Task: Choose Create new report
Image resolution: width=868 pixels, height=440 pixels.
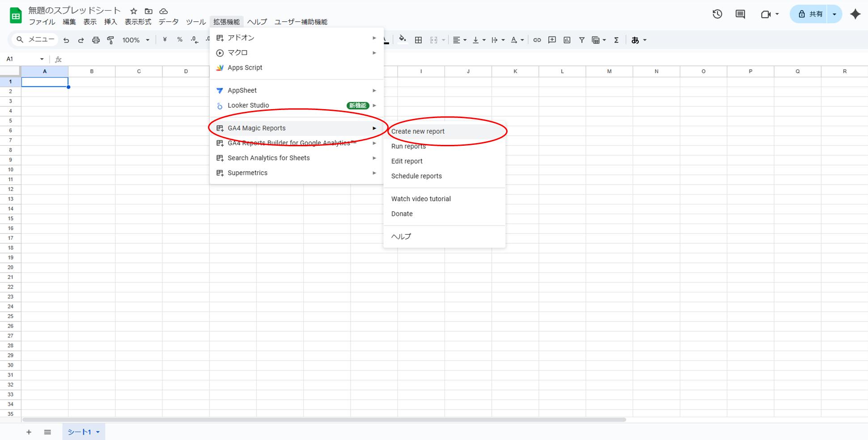Action: 445,131
